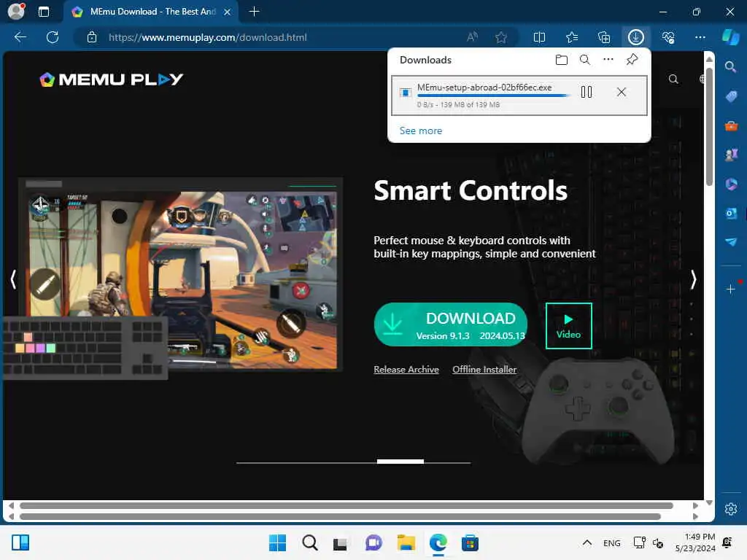
Task: Open the Offline Installer link
Action: pyautogui.click(x=484, y=370)
